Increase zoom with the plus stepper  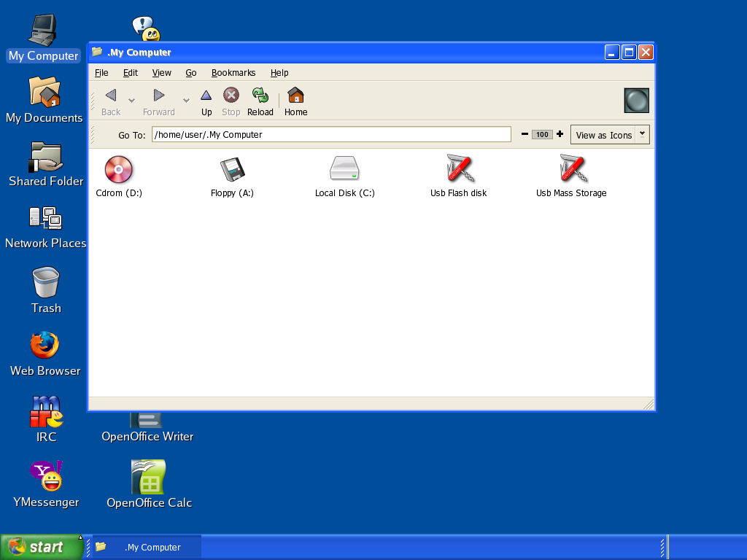[x=560, y=134]
